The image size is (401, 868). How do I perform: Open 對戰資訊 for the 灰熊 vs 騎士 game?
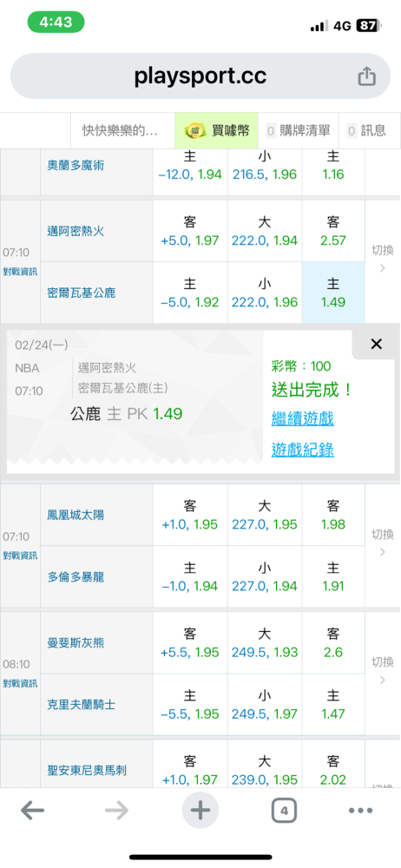pyautogui.click(x=20, y=682)
